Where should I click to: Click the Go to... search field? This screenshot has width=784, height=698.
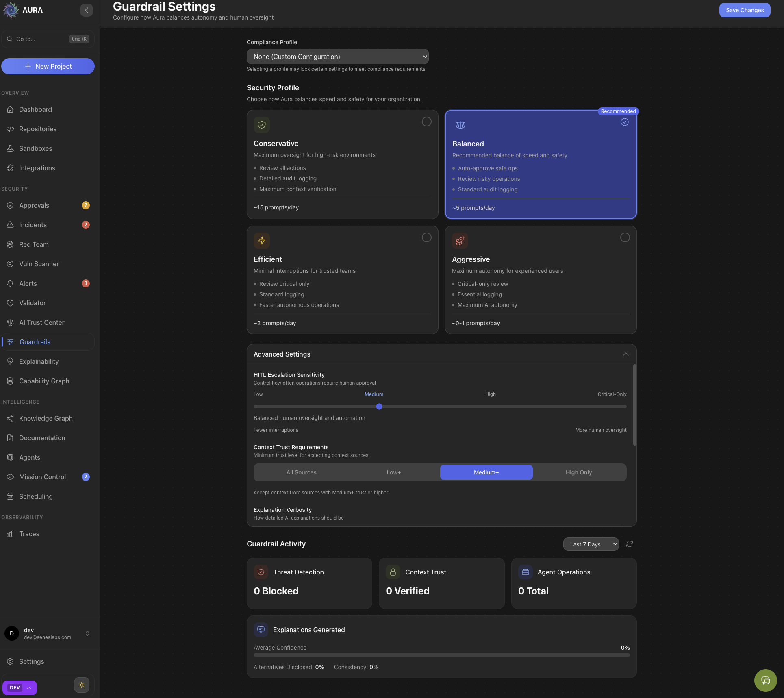click(x=48, y=39)
